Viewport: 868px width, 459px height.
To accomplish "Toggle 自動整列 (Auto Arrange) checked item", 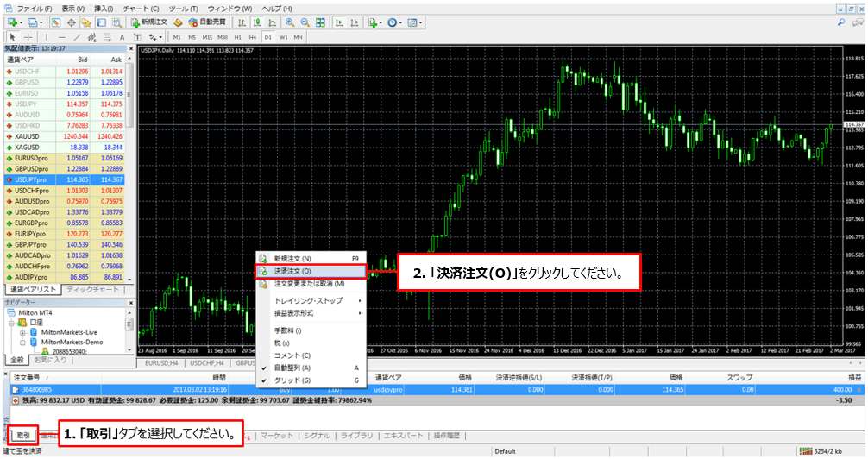I will [292, 368].
